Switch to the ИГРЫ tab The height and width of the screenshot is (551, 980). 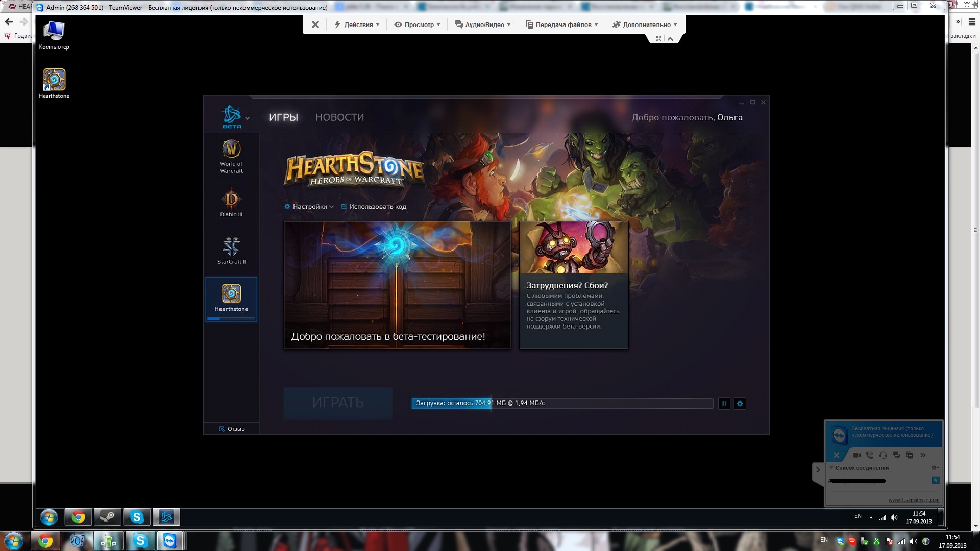(283, 117)
